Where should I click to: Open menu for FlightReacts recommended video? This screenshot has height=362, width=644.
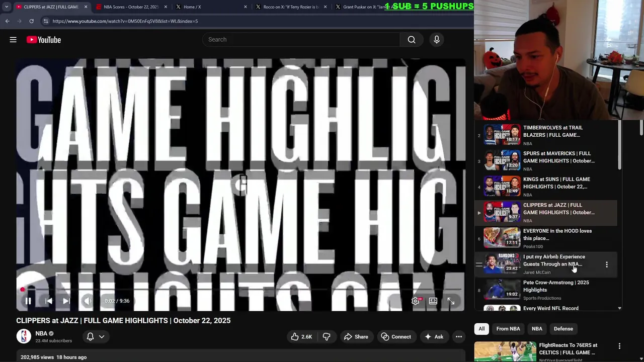[619, 346]
